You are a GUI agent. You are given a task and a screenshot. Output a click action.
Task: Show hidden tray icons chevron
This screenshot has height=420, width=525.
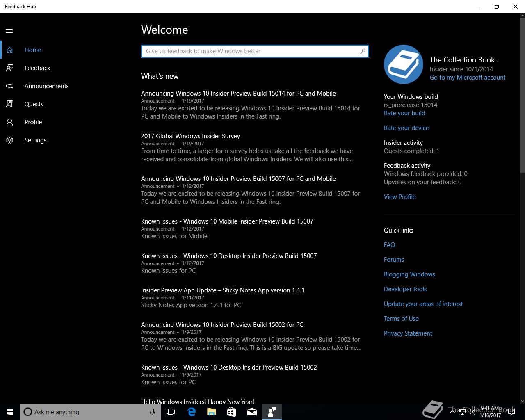pos(452,412)
